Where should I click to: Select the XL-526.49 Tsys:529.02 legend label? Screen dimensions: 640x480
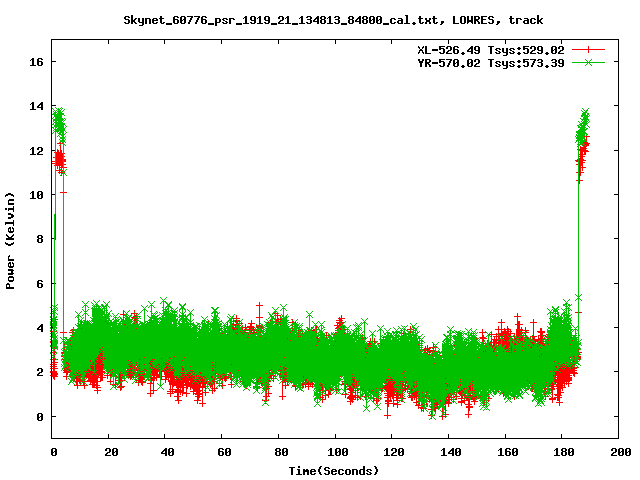pos(491,50)
